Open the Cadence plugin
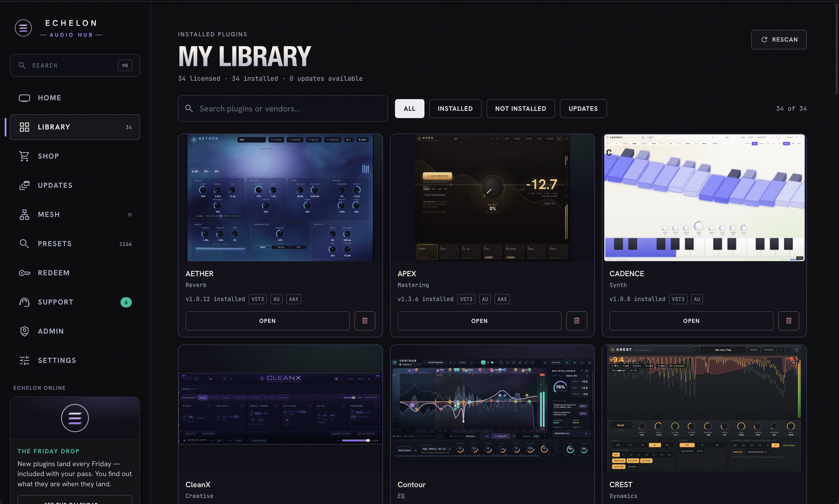The image size is (839, 504). 691,321
